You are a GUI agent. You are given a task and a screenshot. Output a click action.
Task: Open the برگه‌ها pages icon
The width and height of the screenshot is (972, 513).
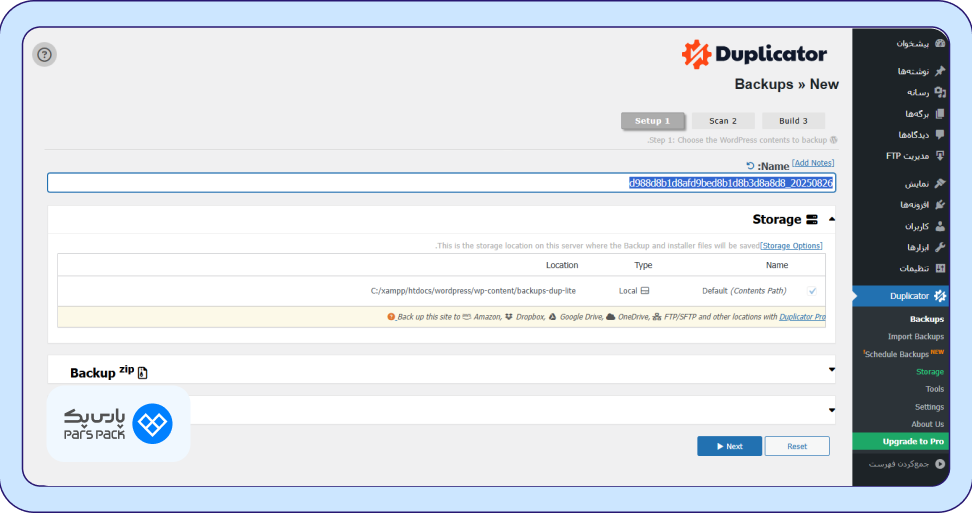(940, 114)
